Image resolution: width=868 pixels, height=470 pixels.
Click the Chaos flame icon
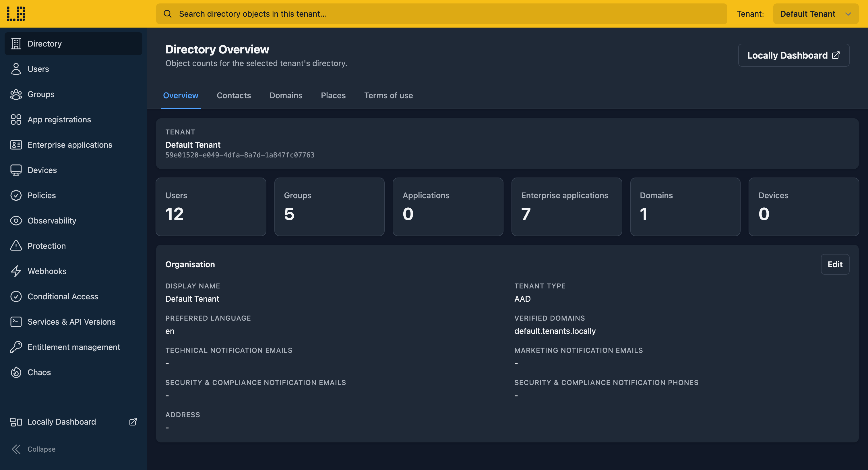(16, 373)
